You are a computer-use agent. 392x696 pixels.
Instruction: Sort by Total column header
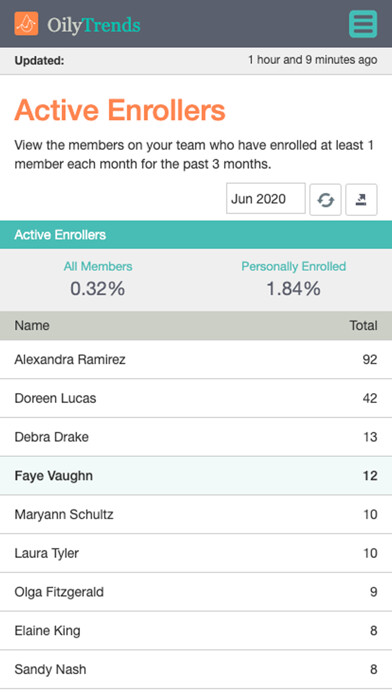pos(363,325)
